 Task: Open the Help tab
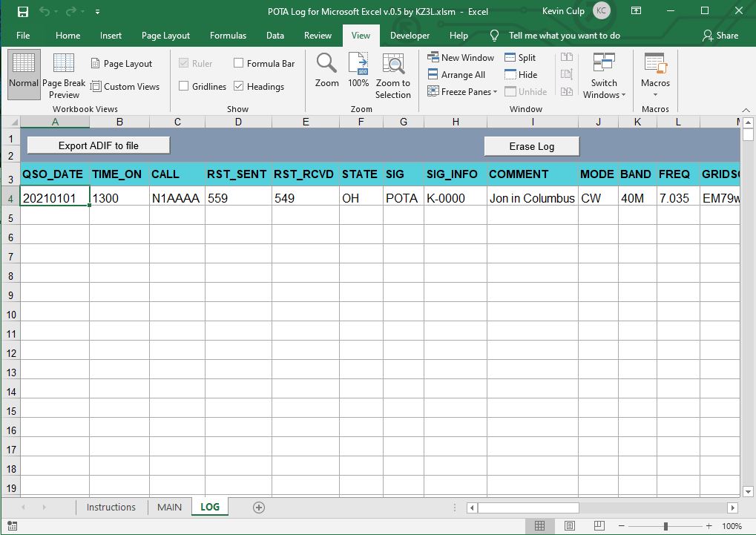[458, 35]
